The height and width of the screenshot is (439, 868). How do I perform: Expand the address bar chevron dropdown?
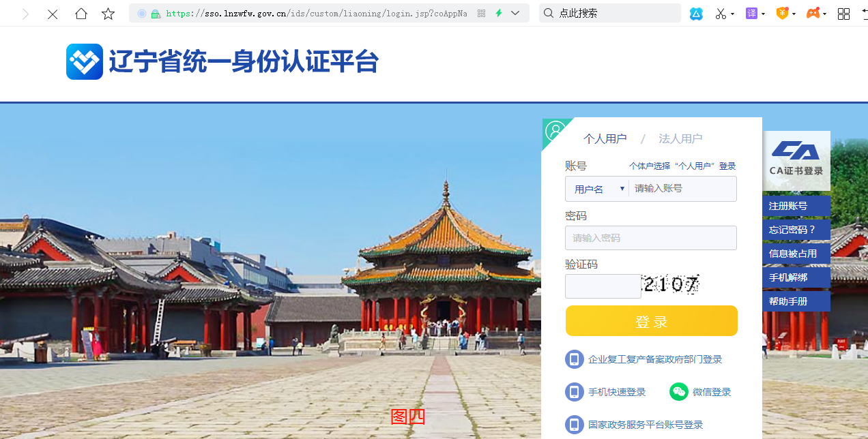(515, 14)
